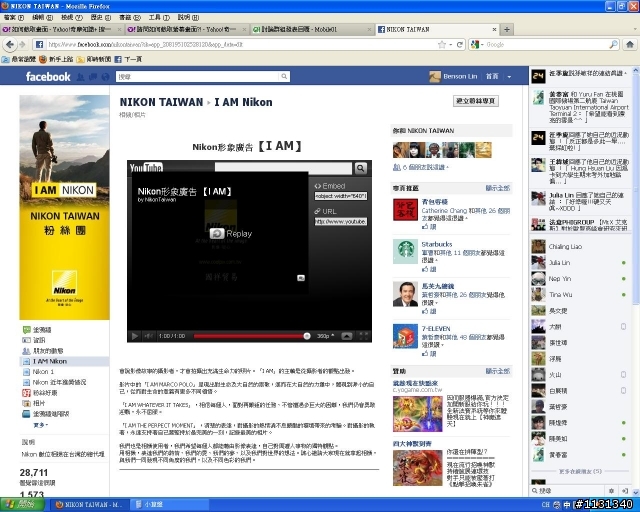Image resolution: width=640 pixels, height=512 pixels.
Task: Go to Benson Lin's profile link
Action: [460, 76]
